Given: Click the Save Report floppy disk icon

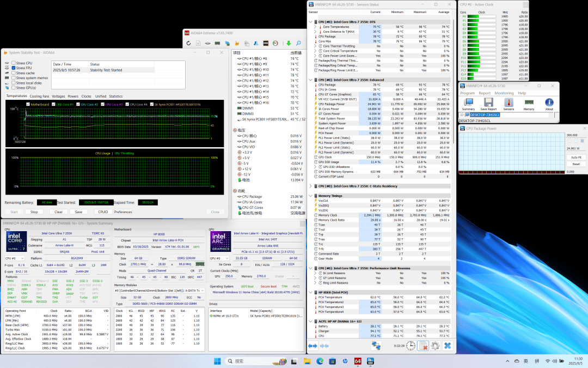Looking at the screenshot, I should point(488,103).
